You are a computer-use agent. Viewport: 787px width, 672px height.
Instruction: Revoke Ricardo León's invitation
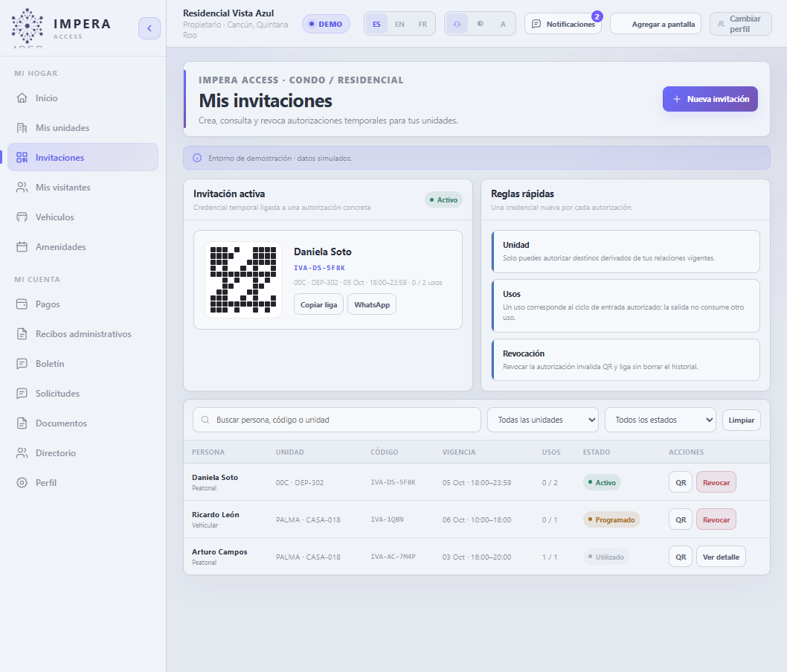click(x=716, y=520)
